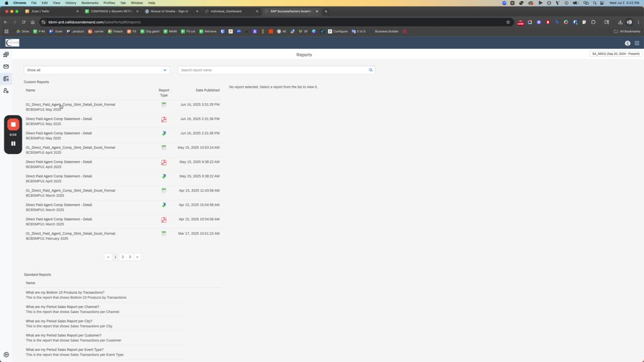The width and height of the screenshot is (644, 362).
Task: Open the 01_Direct_Paid_Agent_Comp_Stmt_Detail_Excel_Format February 2025 report
Action: coord(70,236)
